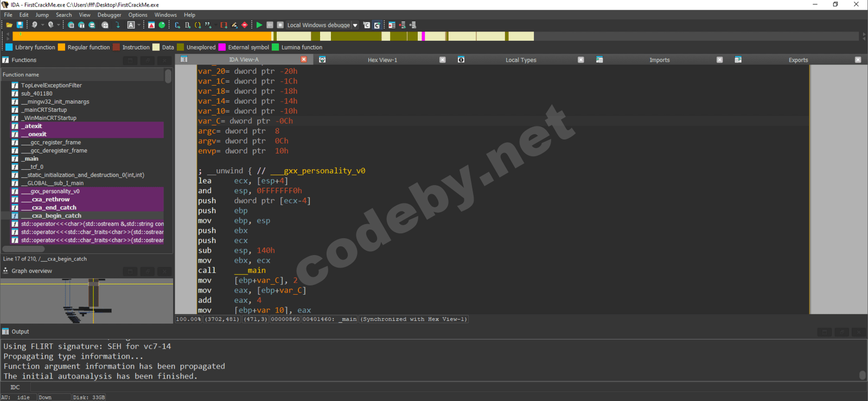Start process with green play button

[259, 25]
